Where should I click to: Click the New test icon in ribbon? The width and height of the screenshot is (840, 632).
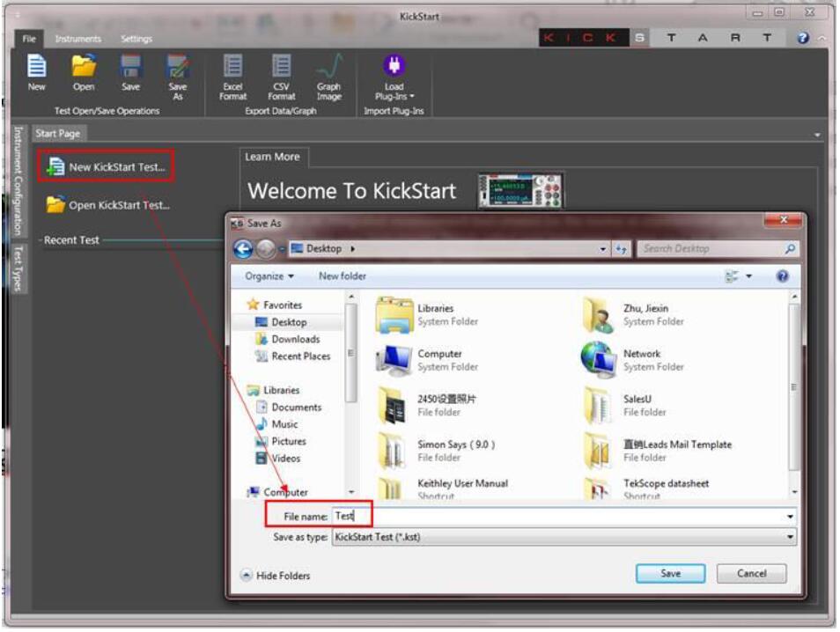36,68
